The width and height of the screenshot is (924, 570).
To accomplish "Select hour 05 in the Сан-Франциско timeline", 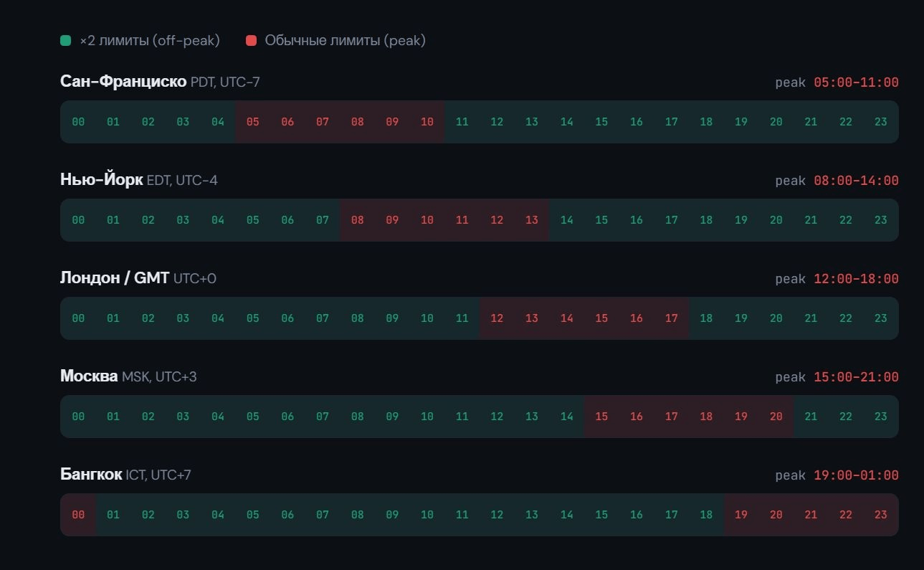I will tap(253, 122).
